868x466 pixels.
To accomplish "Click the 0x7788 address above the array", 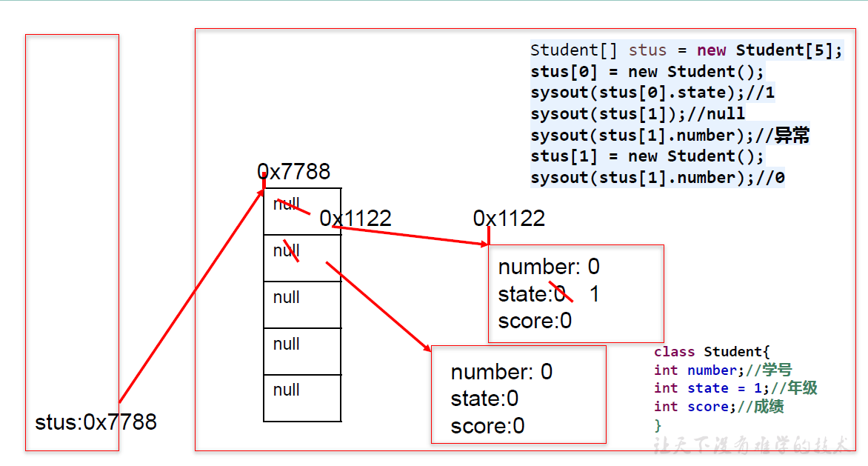I will coord(293,172).
